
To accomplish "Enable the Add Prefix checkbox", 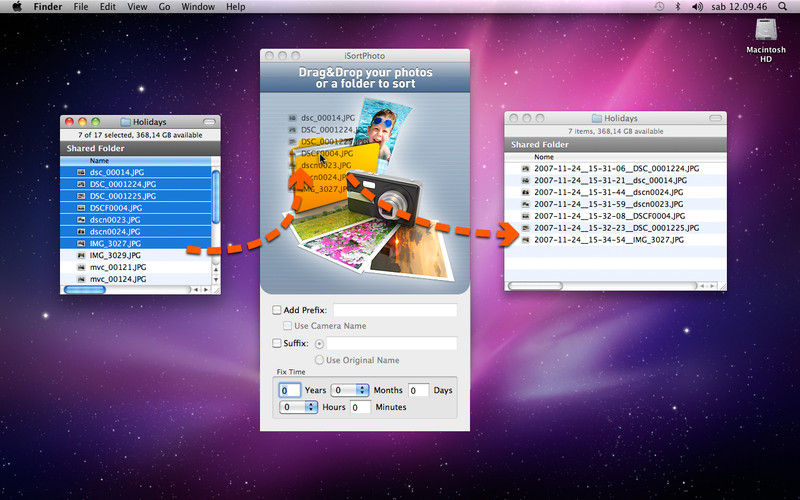I will pyautogui.click(x=277, y=310).
